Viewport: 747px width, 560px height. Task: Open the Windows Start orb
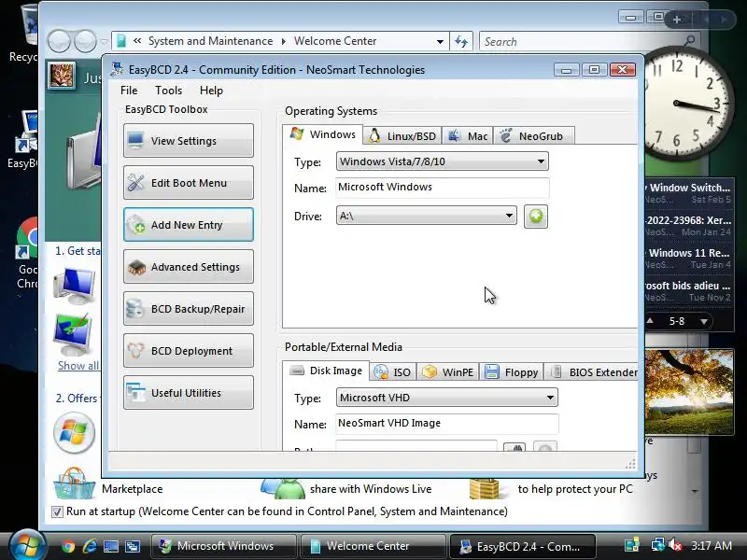click(27, 546)
